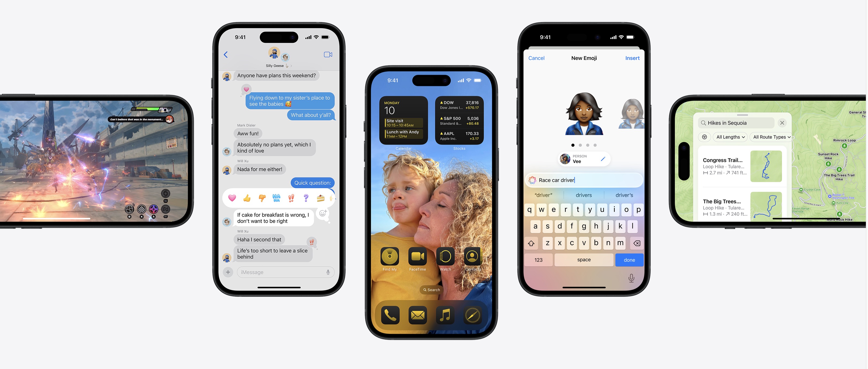Tap the back arrow in Messages

tap(226, 54)
